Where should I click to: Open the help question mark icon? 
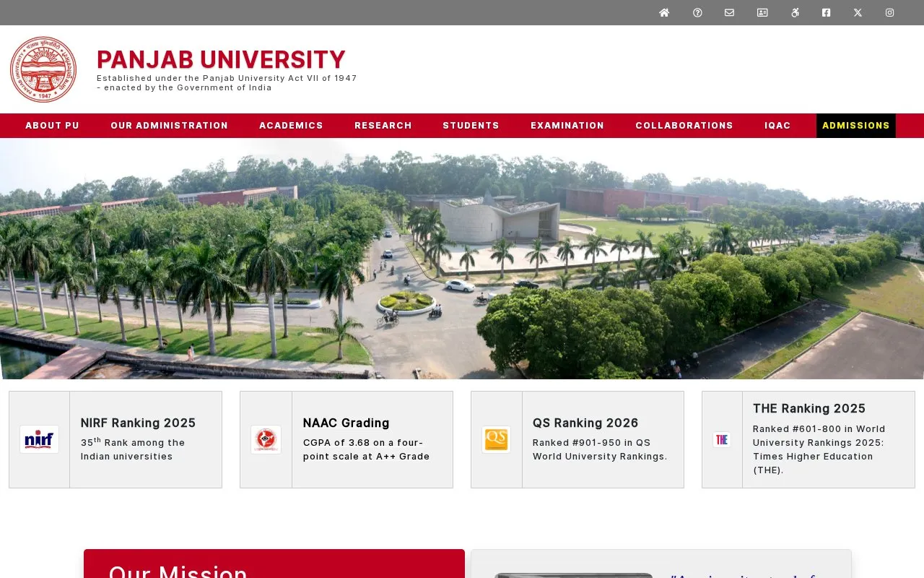[x=697, y=12]
